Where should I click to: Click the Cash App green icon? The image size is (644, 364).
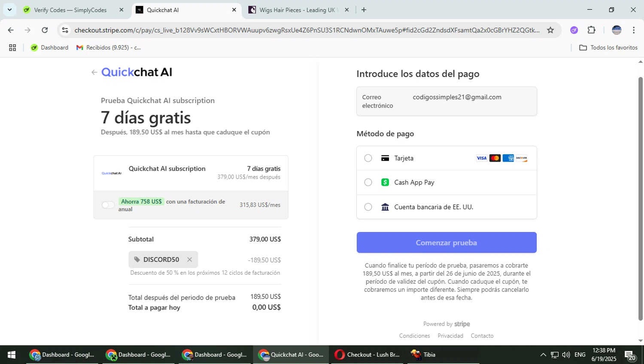385,182
